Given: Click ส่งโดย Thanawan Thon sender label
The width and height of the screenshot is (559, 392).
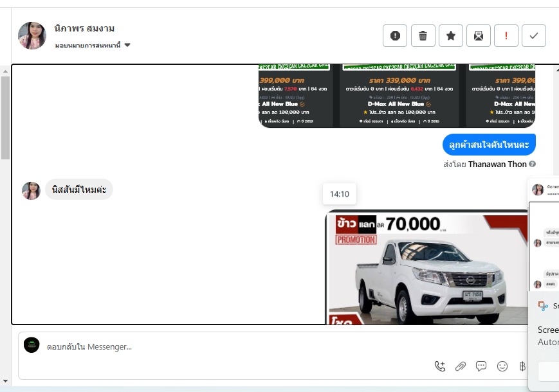Looking at the screenshot, I should tap(485, 164).
